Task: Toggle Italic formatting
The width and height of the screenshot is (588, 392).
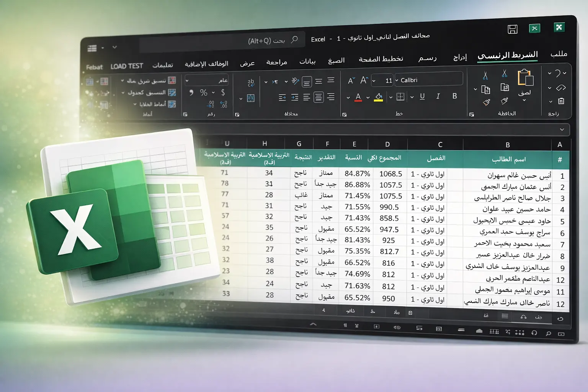Action: tap(438, 96)
